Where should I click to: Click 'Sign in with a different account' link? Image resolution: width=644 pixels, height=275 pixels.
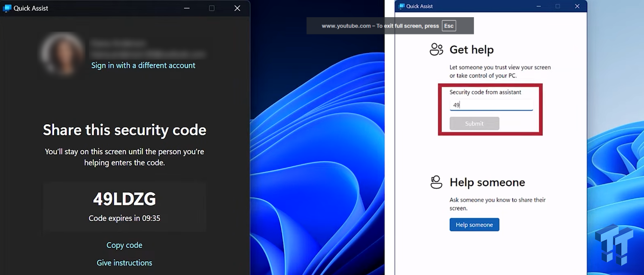click(143, 65)
